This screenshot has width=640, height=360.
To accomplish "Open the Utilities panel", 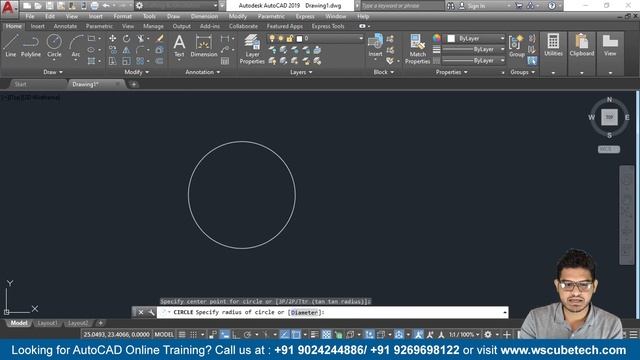I will point(553,45).
